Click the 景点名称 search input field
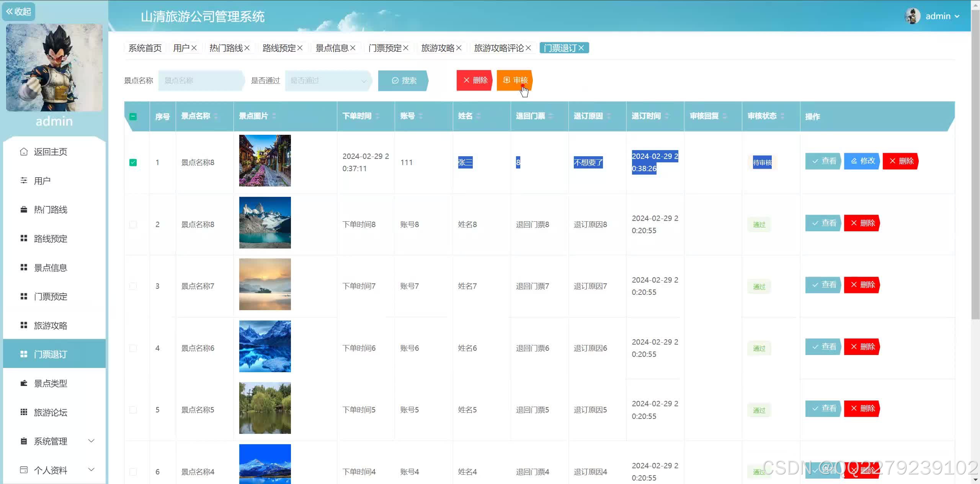980x484 pixels. [200, 80]
